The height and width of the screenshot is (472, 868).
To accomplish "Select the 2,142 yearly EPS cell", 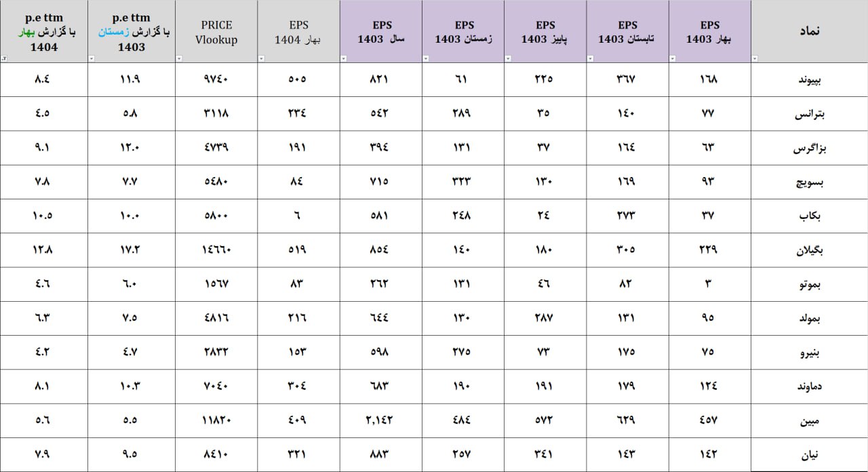I will pyautogui.click(x=381, y=420).
